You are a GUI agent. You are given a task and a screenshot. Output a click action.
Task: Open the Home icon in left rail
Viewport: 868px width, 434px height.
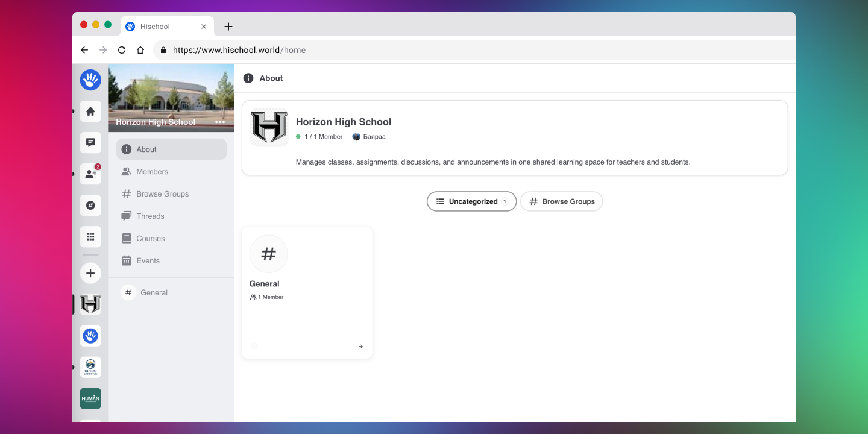click(90, 112)
